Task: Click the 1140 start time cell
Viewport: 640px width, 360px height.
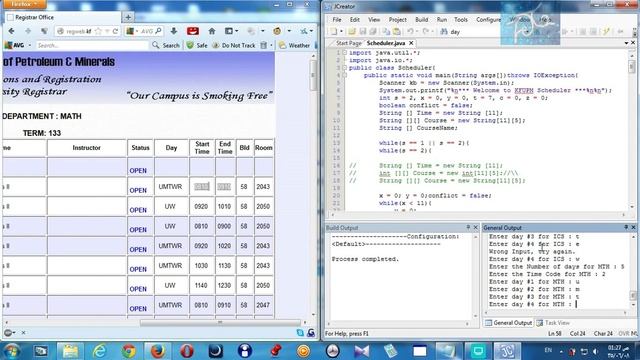Action: pyautogui.click(x=201, y=285)
